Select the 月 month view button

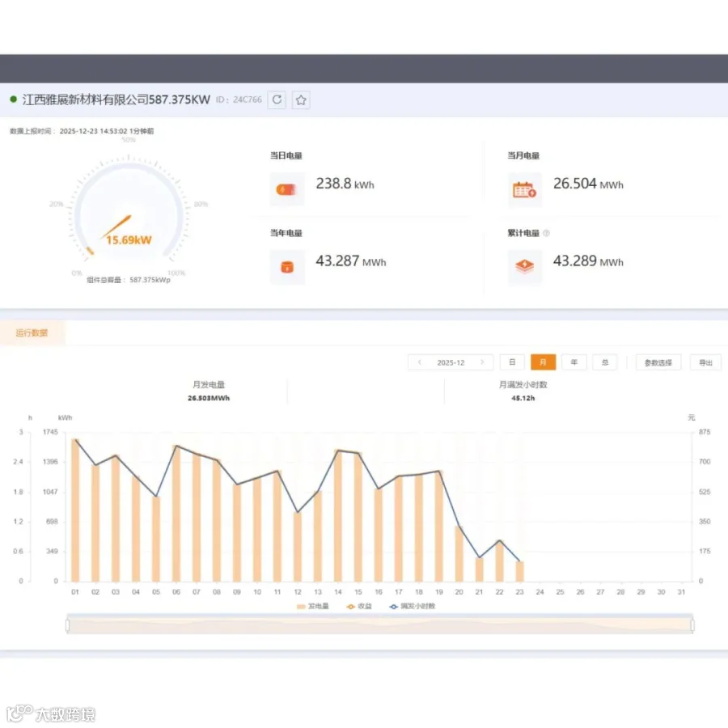tap(543, 362)
